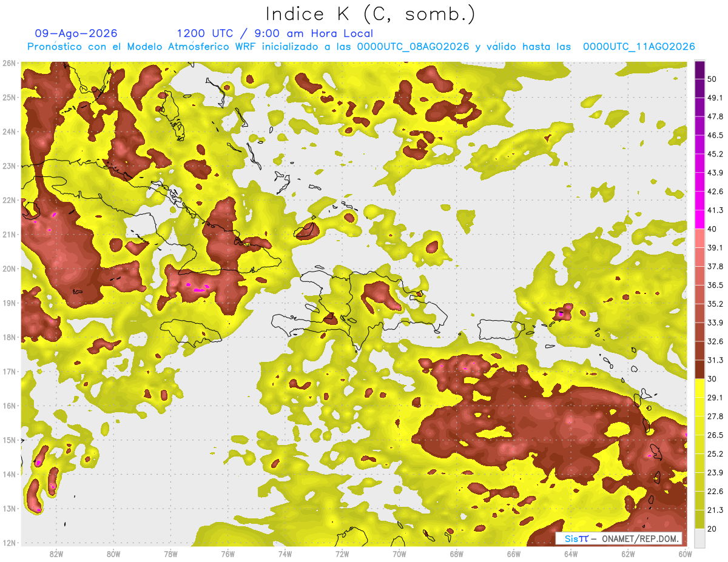This screenshot has height=562, width=728.
Task: Click the latitude label "26N"
Action: point(8,63)
